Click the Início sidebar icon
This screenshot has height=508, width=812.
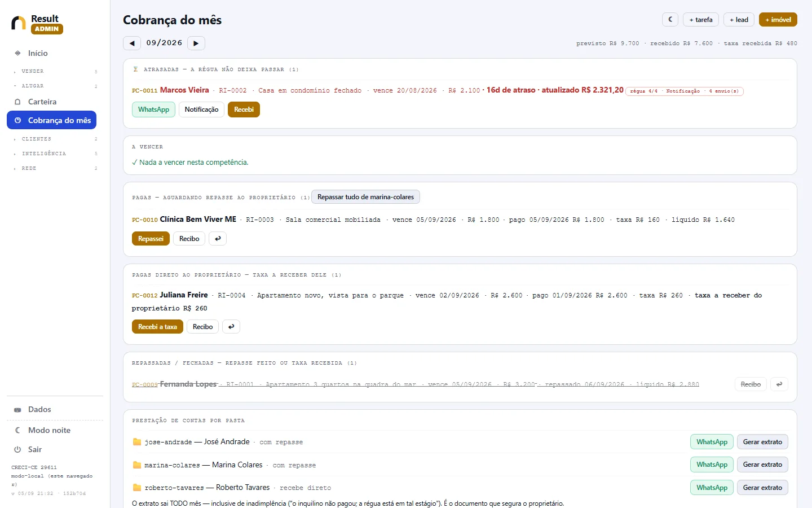pos(18,53)
